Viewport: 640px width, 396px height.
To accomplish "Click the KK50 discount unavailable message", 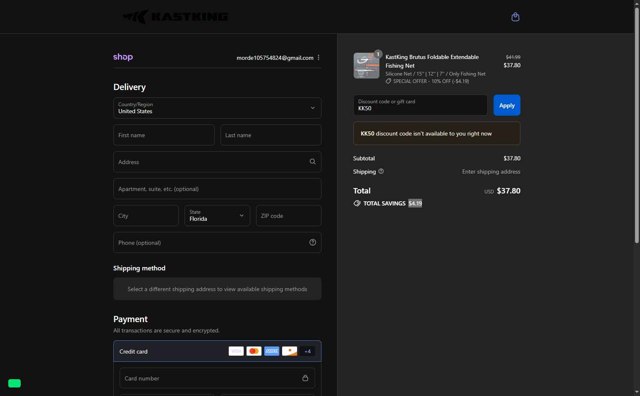I will pyautogui.click(x=437, y=133).
